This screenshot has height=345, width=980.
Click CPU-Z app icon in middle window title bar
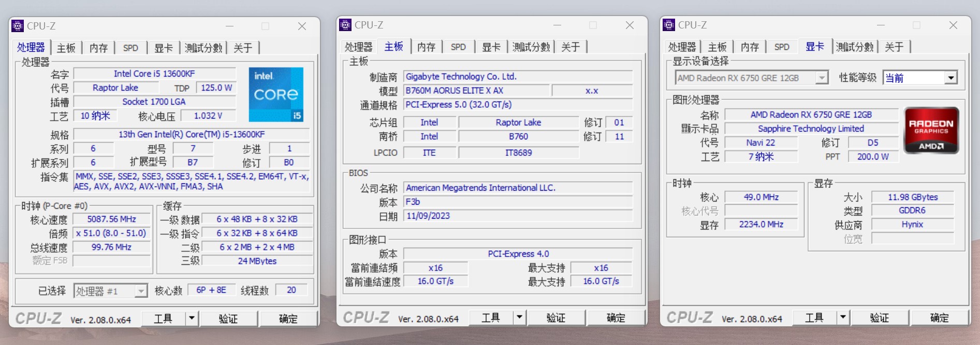click(345, 25)
